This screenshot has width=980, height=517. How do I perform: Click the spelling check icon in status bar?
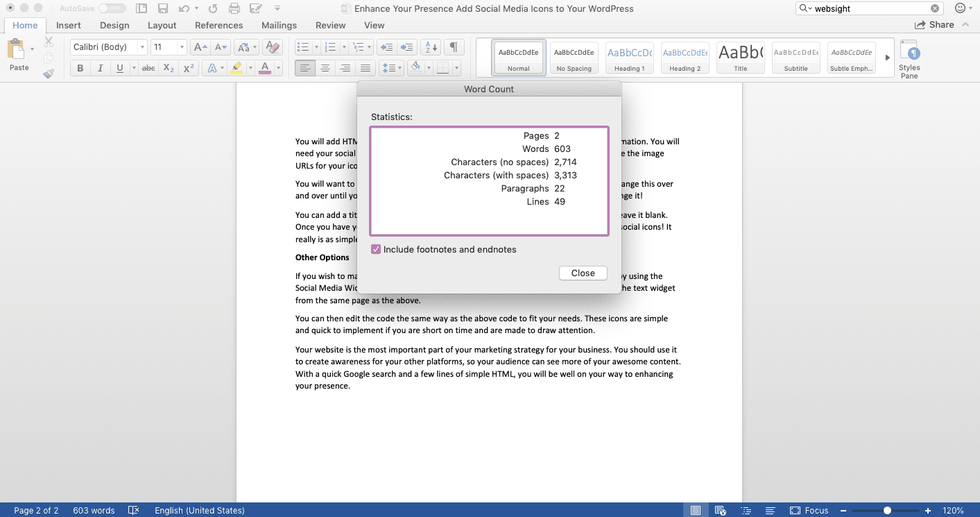click(x=134, y=510)
